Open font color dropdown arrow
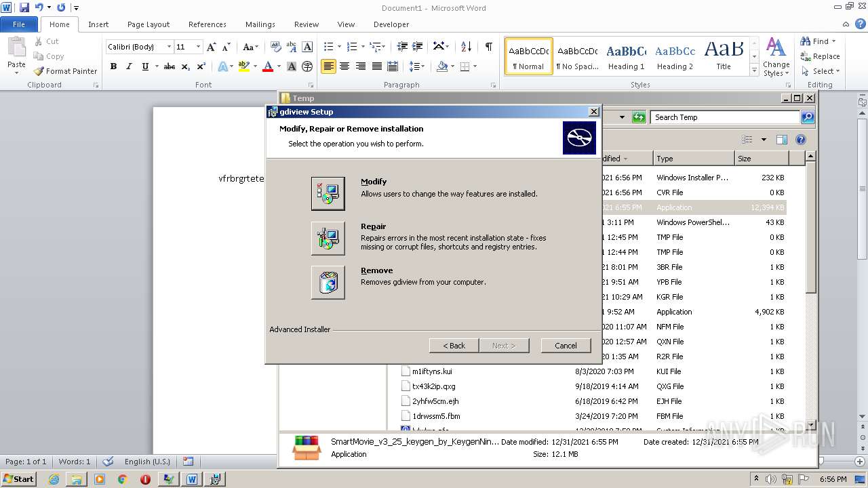Screen dimensions: 868x488 pyautogui.click(x=279, y=66)
